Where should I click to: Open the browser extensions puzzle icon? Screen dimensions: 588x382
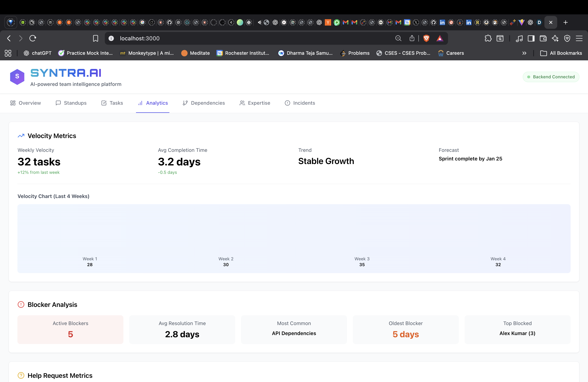[x=488, y=38]
